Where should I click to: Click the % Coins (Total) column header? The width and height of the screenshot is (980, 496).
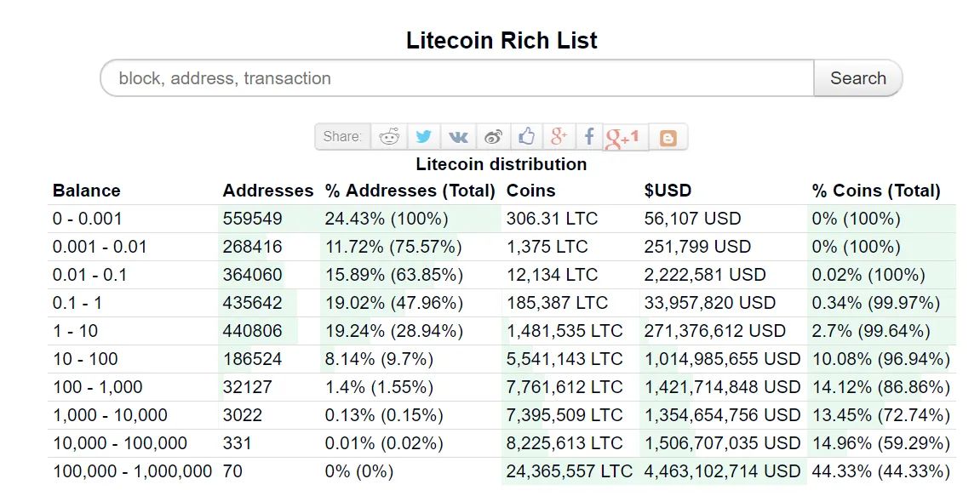pos(876,191)
